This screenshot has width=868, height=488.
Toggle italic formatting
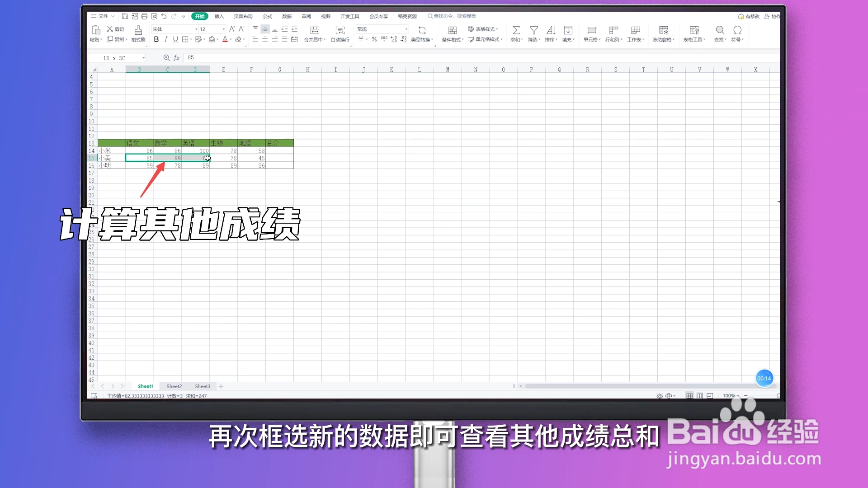(x=166, y=39)
